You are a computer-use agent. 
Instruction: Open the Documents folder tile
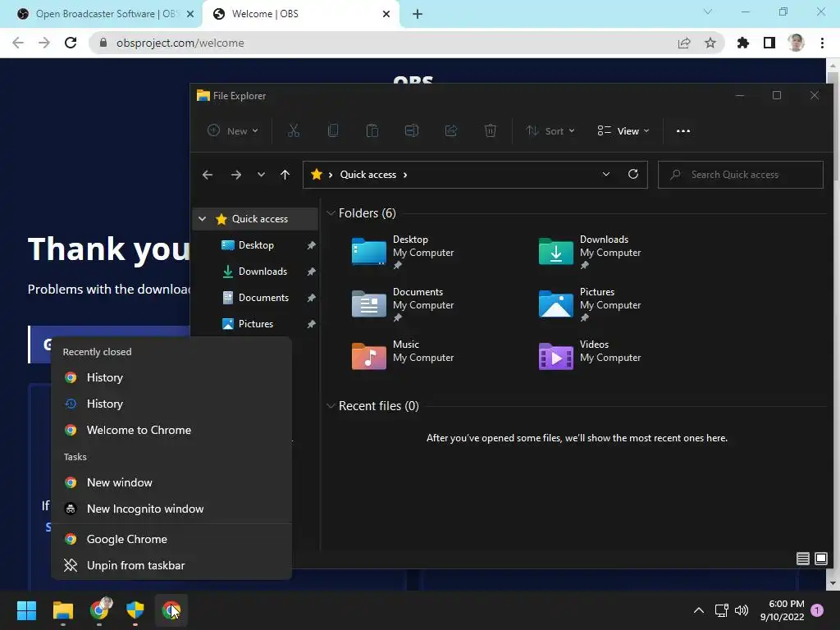(403, 304)
